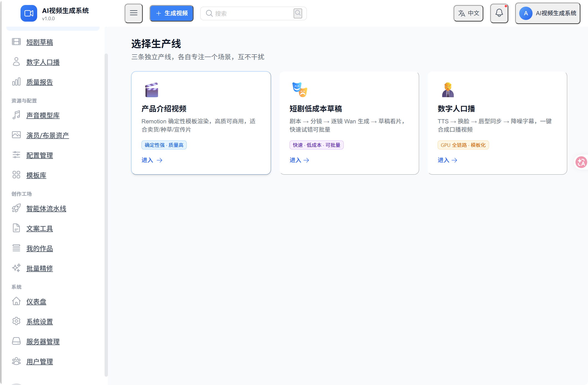The image size is (588, 385).
Task: Click the 选择生产线 page heading
Action: tap(156, 44)
